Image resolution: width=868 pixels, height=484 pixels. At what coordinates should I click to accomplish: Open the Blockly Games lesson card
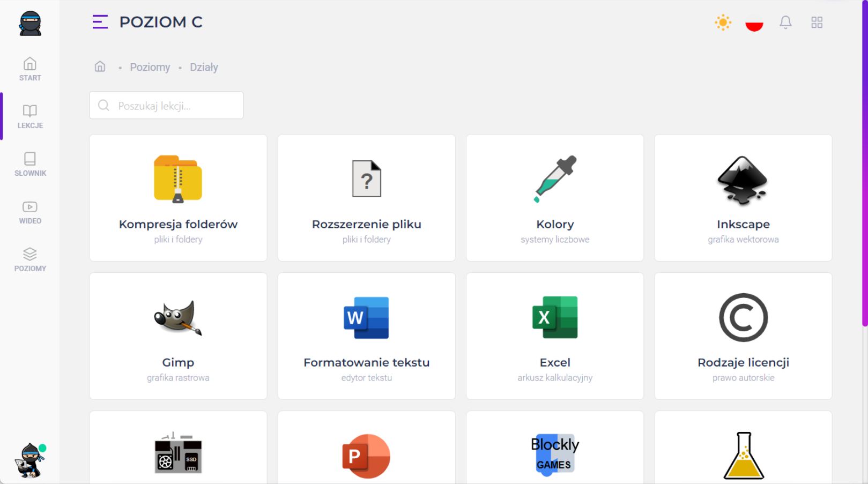(555, 454)
